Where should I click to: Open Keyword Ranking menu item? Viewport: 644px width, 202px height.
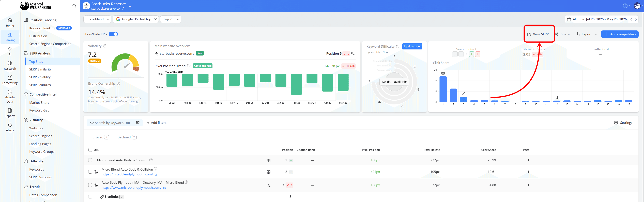tap(42, 28)
